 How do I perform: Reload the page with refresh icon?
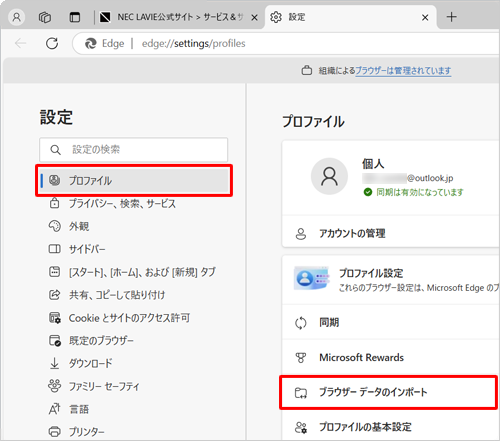point(52,43)
